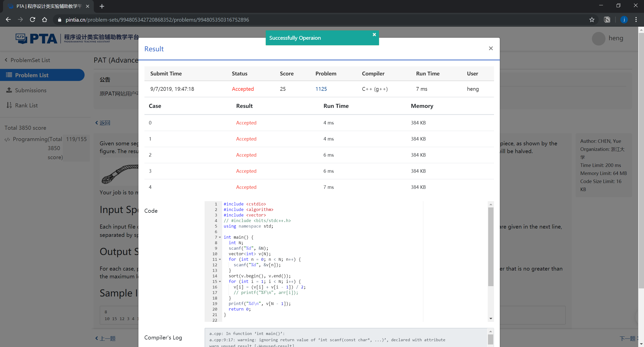This screenshot has width=644, height=347.
Task: Dismiss the Successfully Operaion notification
Action: pyautogui.click(x=374, y=34)
